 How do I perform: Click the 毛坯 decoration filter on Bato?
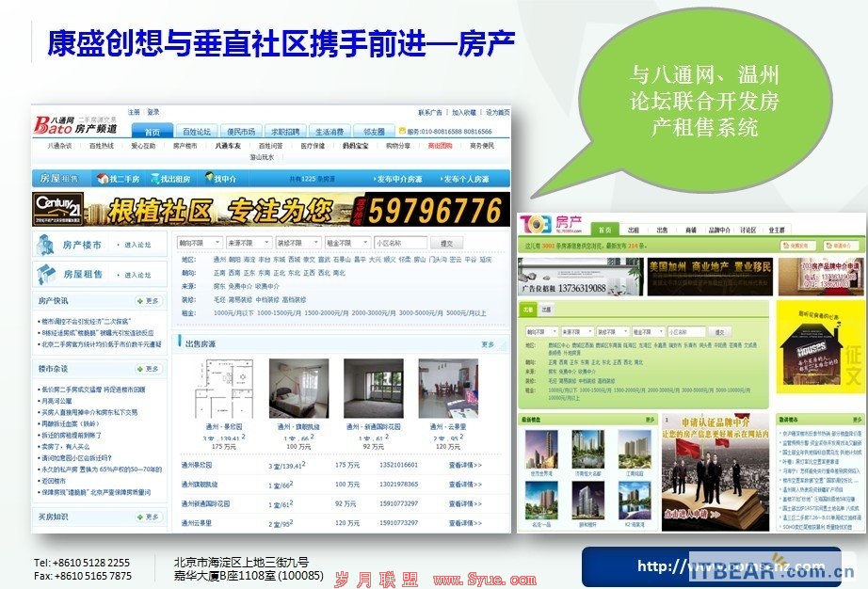219,300
